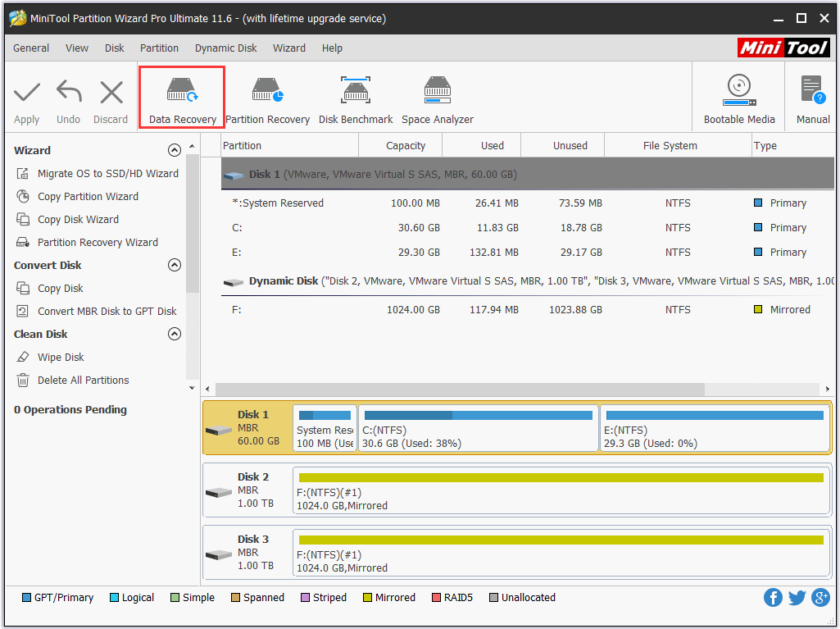The image size is (840, 629).
Task: Open Space Analyzer tool
Action: [437, 100]
